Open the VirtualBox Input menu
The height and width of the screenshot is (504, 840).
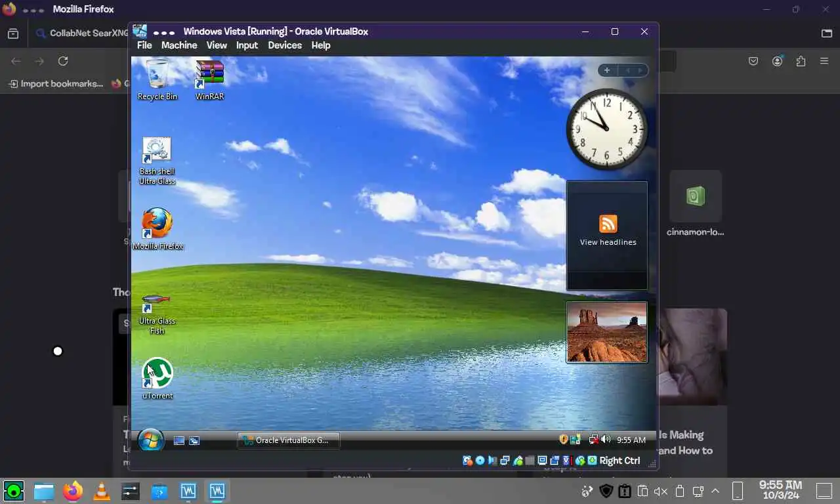[x=247, y=45]
